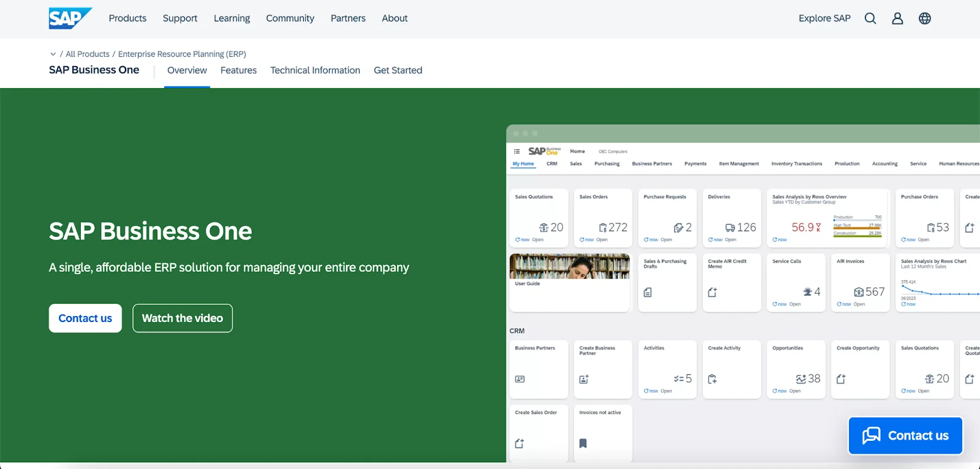Open the Products navigation menu

tap(127, 18)
